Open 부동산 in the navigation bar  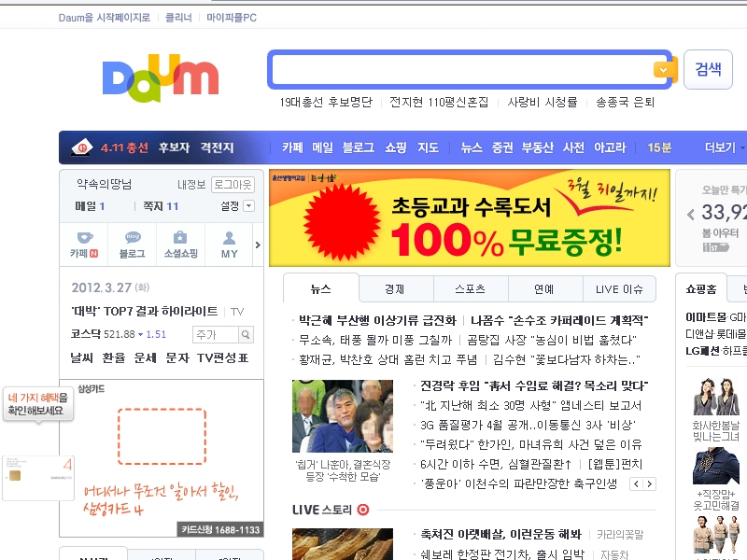coord(538,147)
